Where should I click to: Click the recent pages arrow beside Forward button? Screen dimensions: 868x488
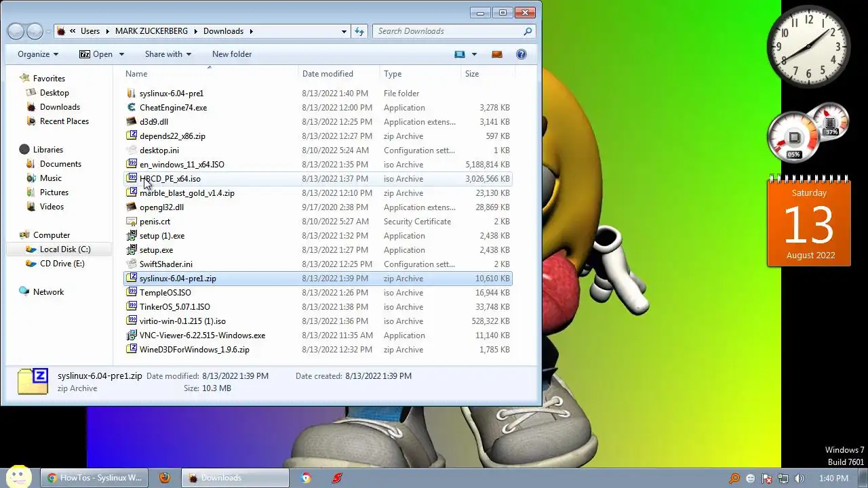tap(50, 31)
